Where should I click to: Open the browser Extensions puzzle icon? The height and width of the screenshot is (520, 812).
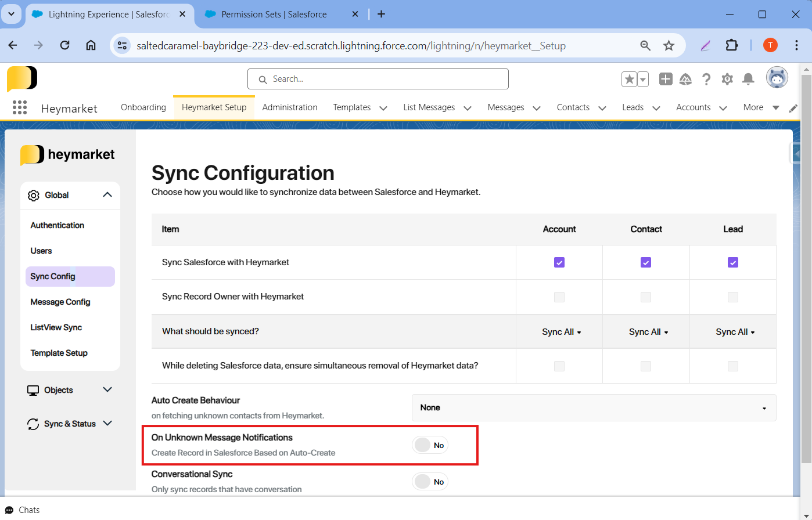click(732, 45)
